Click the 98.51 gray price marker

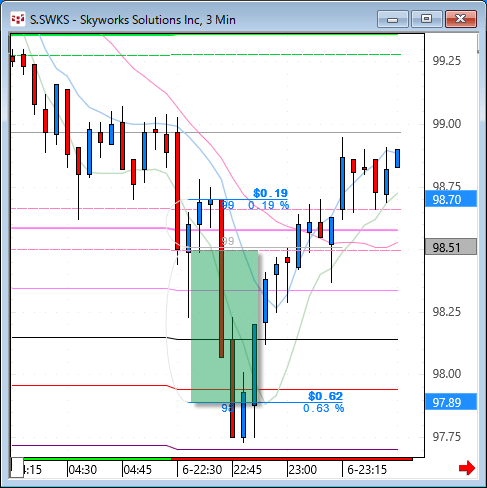[451, 247]
